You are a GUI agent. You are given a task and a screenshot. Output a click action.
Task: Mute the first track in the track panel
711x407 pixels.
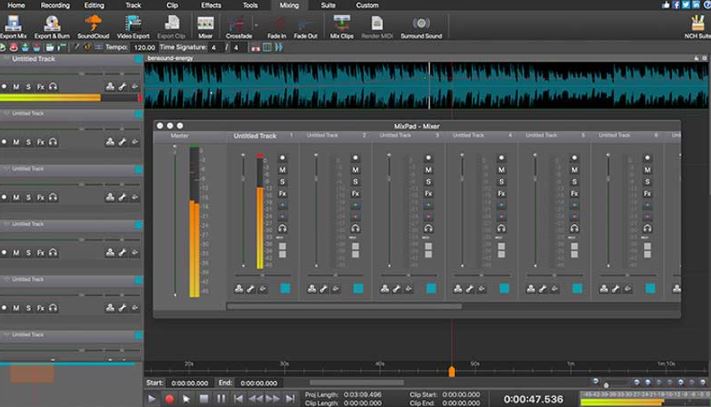click(x=16, y=87)
